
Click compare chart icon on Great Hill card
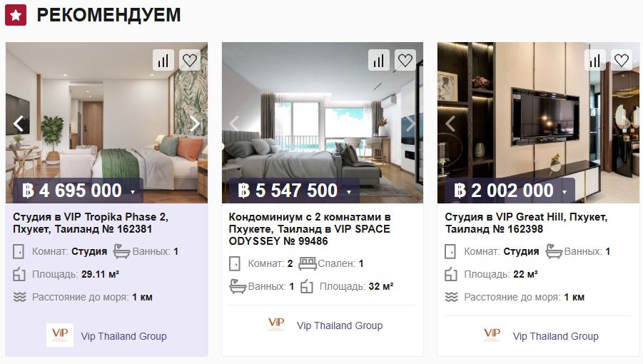click(595, 60)
